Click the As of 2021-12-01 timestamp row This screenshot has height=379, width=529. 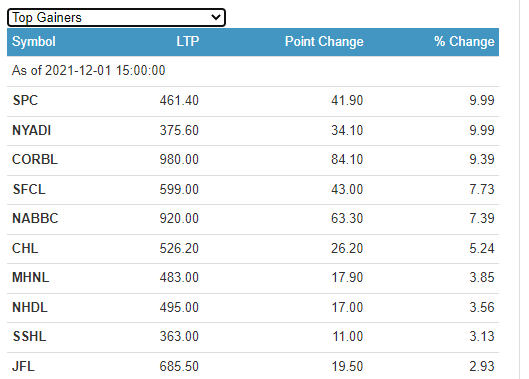click(x=253, y=71)
